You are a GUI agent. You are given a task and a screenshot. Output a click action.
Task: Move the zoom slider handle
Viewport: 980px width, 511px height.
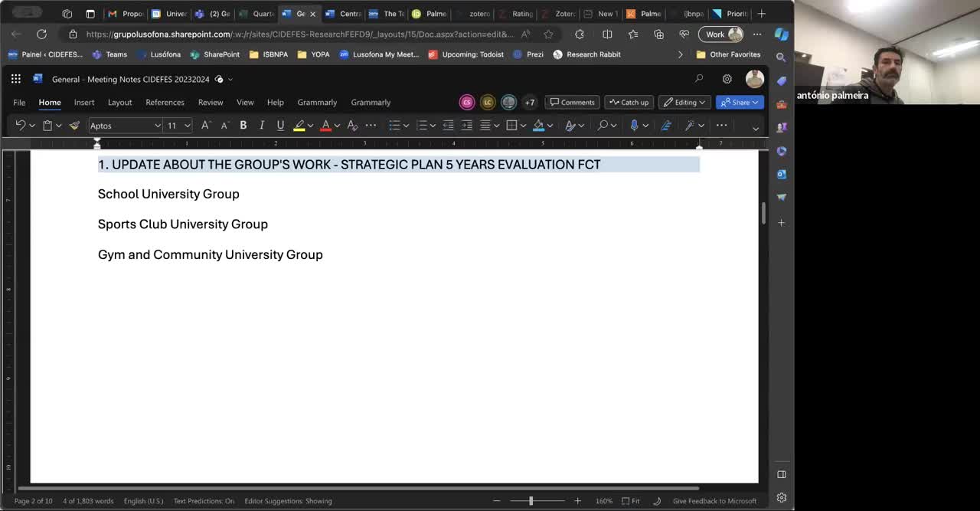(x=531, y=501)
